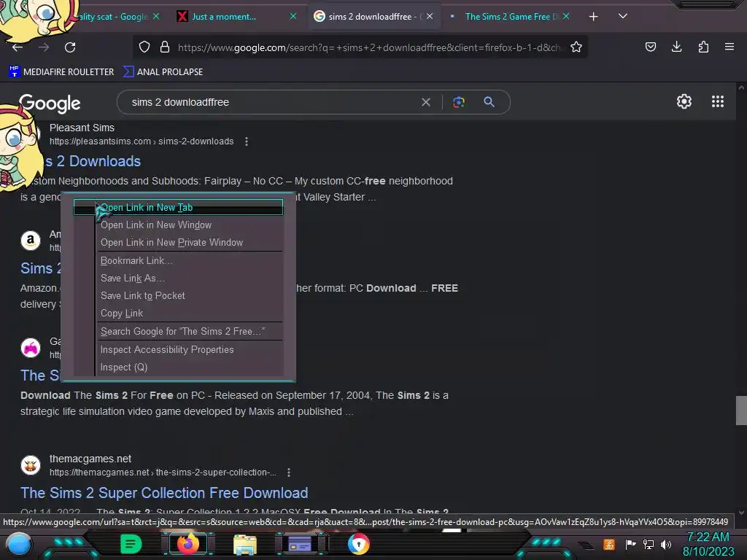Choose Open Link in New Window
Viewport: 747px width, 560px height.
point(178,225)
